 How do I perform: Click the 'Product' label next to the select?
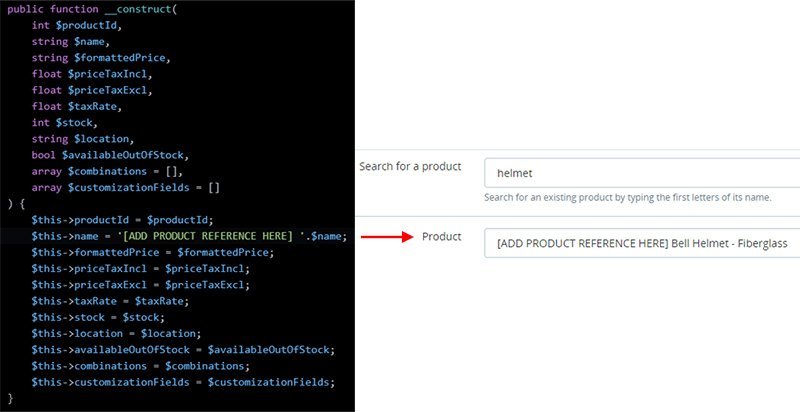[x=442, y=237]
